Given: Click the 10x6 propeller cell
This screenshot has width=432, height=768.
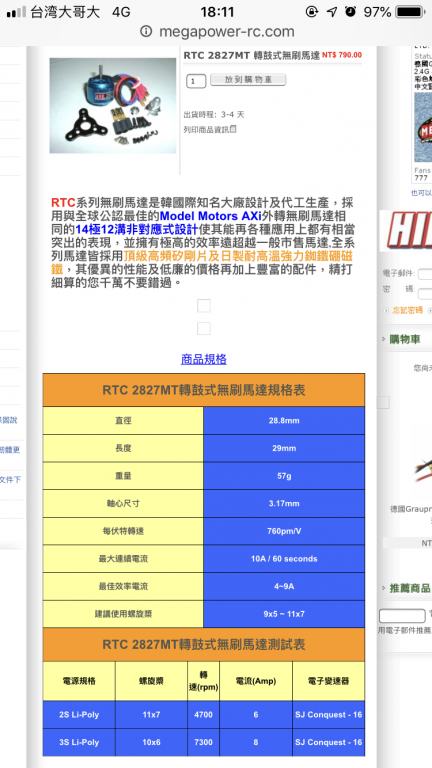Looking at the screenshot, I should click(x=151, y=742).
